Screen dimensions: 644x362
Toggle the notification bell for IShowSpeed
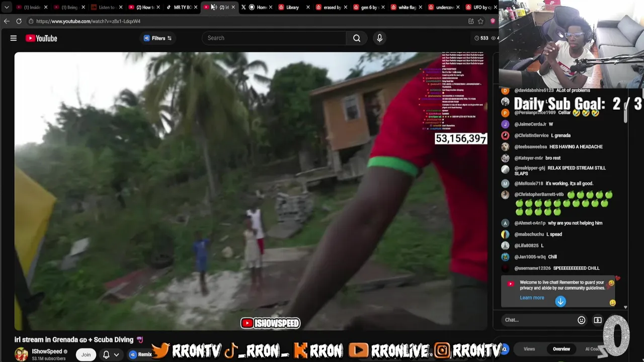point(106,354)
